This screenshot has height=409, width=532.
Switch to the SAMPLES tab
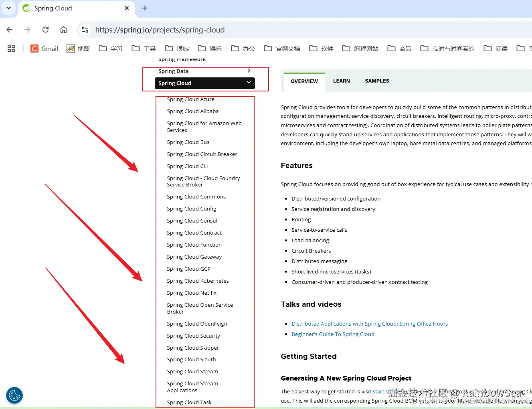377,81
